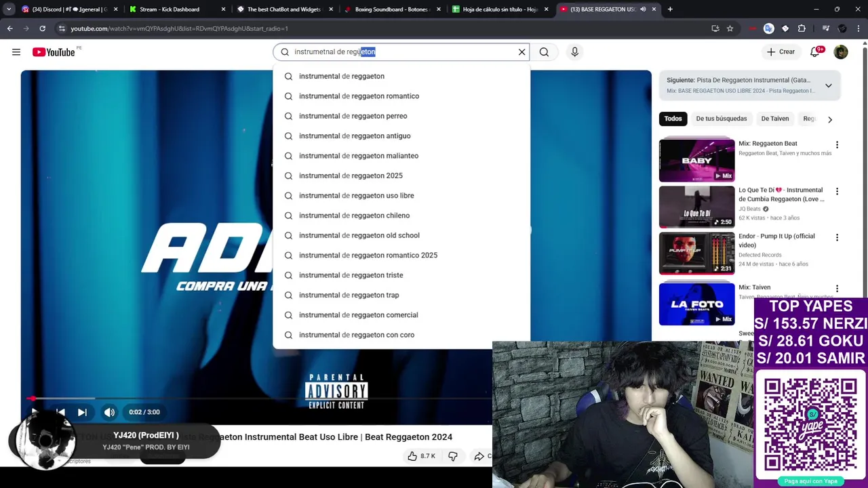Open Endor Pump It Up thumbnail

(x=696, y=253)
